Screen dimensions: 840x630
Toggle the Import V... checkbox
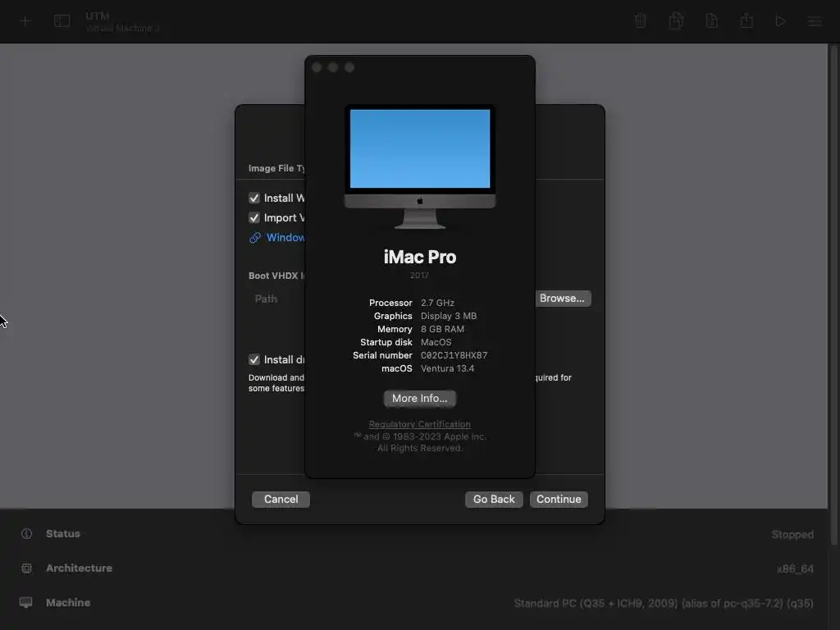pos(254,217)
